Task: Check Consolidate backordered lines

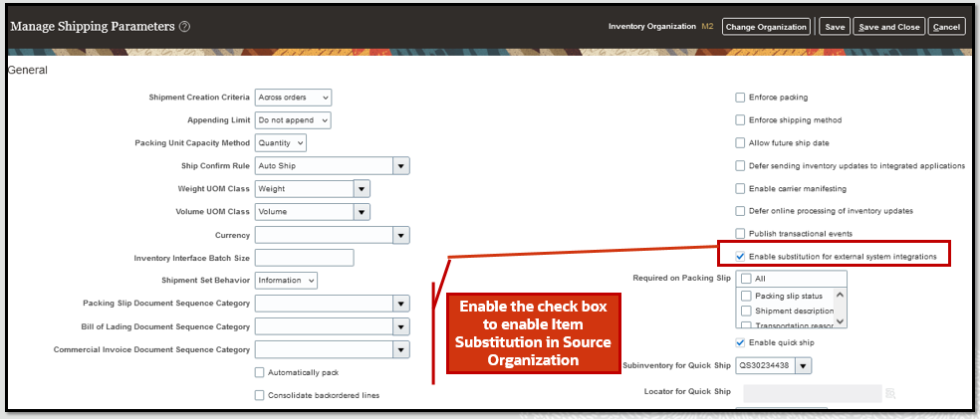Action: tap(259, 395)
